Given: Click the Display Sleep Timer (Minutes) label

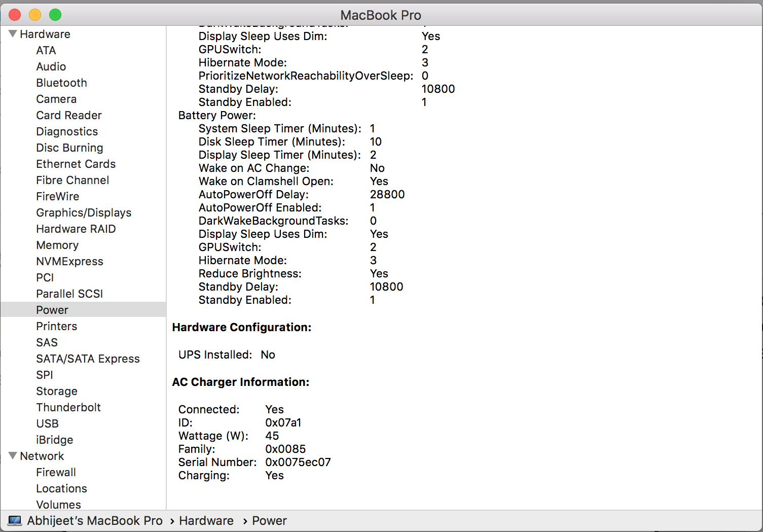Looking at the screenshot, I should [280, 155].
